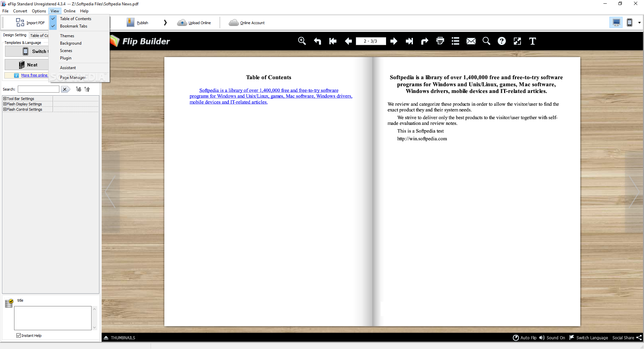Open the search magnifier in viewer toolbar
The height and width of the screenshot is (349, 644).
(486, 41)
